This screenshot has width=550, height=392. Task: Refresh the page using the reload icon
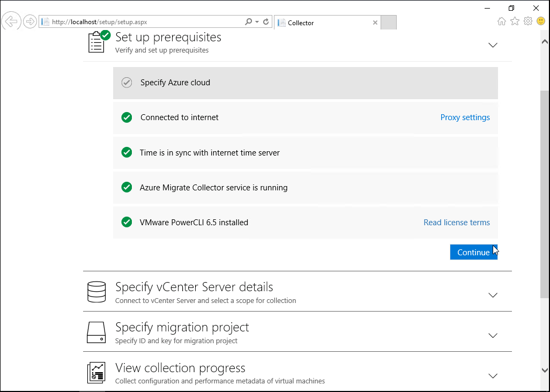[x=266, y=22]
